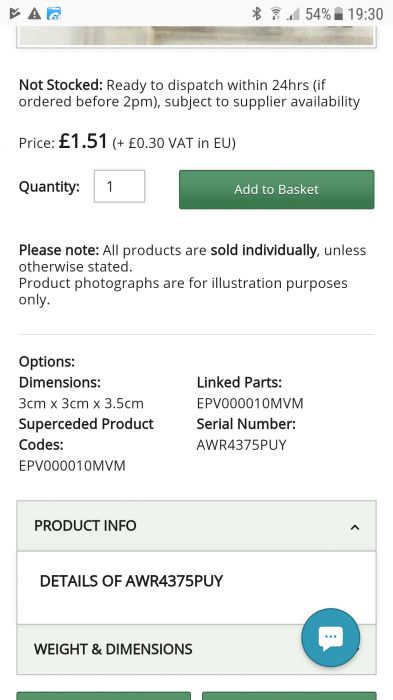Click serial number AWR4375PUY
The width and height of the screenshot is (393, 700).
click(241, 445)
